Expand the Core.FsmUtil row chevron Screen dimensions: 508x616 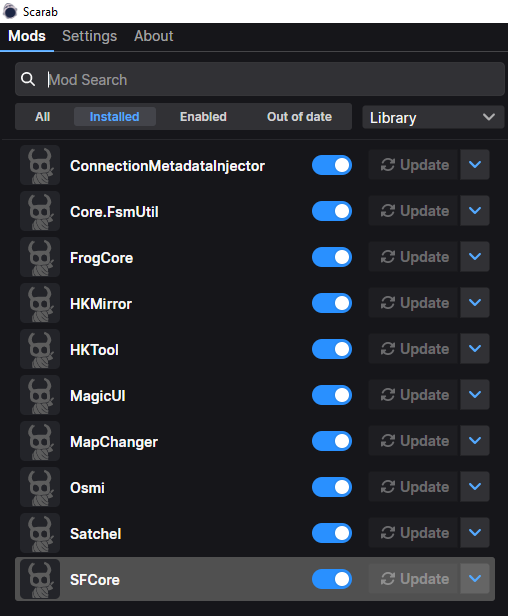coord(475,211)
